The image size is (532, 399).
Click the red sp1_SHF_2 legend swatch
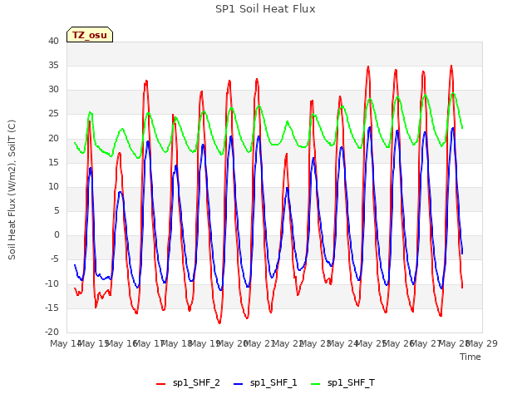tap(160, 384)
